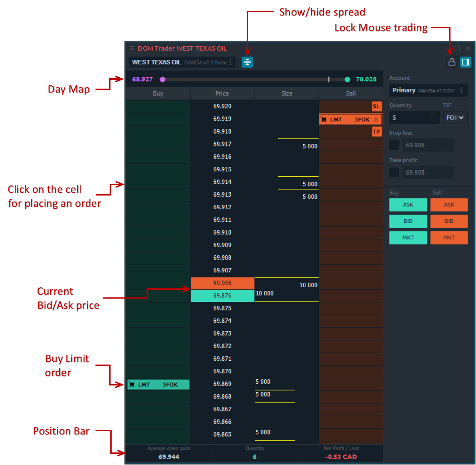The image size is (476, 465).
Task: Click the green high marker on Day Map
Action: (x=347, y=79)
